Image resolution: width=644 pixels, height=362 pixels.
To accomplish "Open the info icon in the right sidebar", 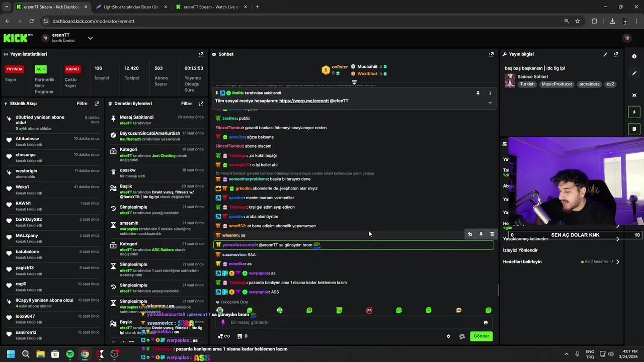I will pos(634,56).
